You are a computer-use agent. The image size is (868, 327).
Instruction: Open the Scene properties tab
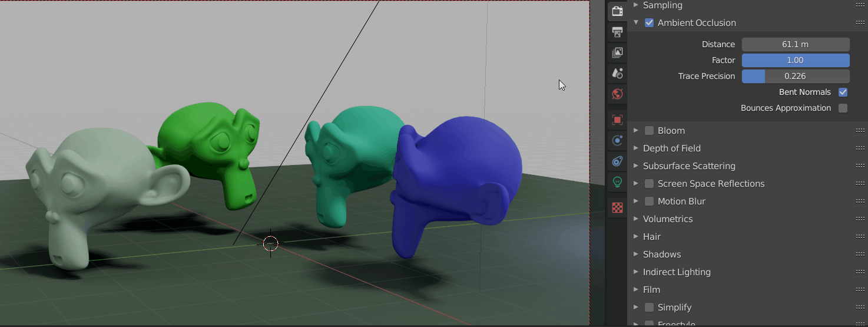click(617, 73)
